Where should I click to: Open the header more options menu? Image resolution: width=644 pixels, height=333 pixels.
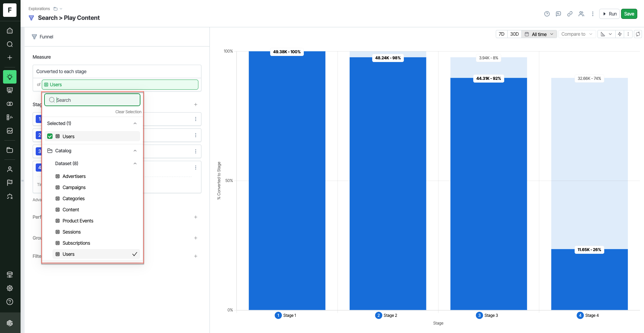coord(593,14)
